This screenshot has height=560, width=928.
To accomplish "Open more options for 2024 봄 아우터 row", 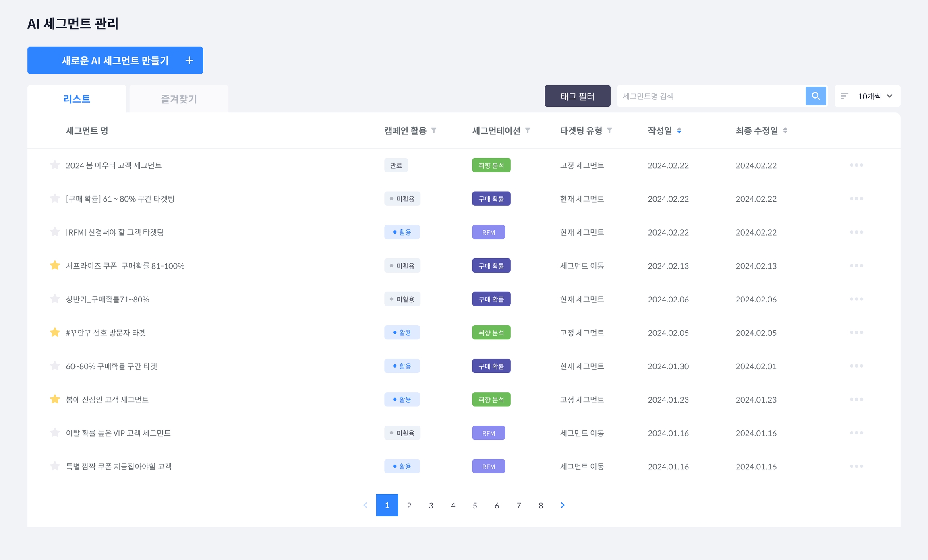I will pyautogui.click(x=856, y=165).
